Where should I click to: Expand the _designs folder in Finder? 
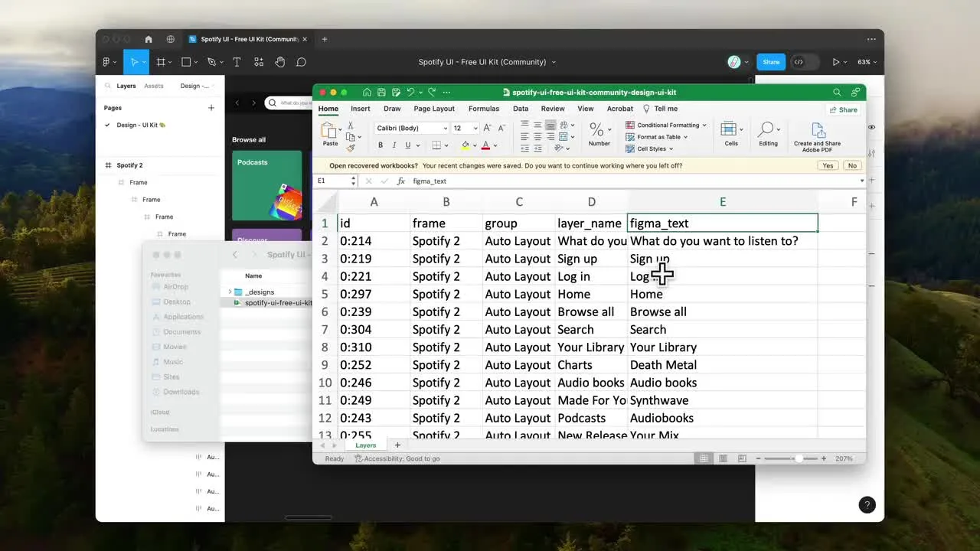coord(230,292)
